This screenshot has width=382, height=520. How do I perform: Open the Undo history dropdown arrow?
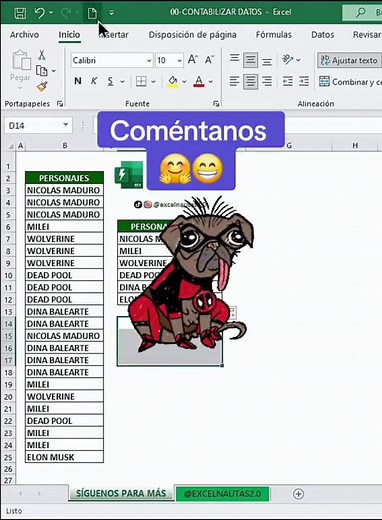point(51,13)
